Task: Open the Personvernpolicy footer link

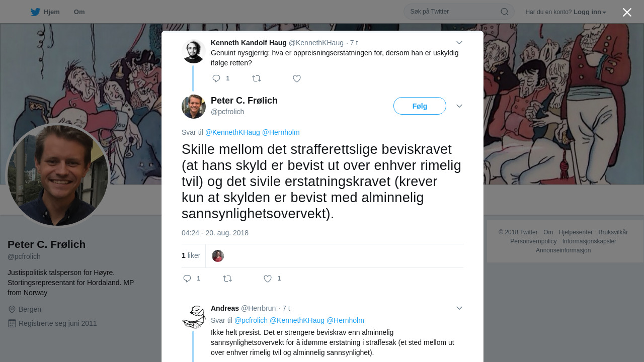Action: [x=533, y=241]
